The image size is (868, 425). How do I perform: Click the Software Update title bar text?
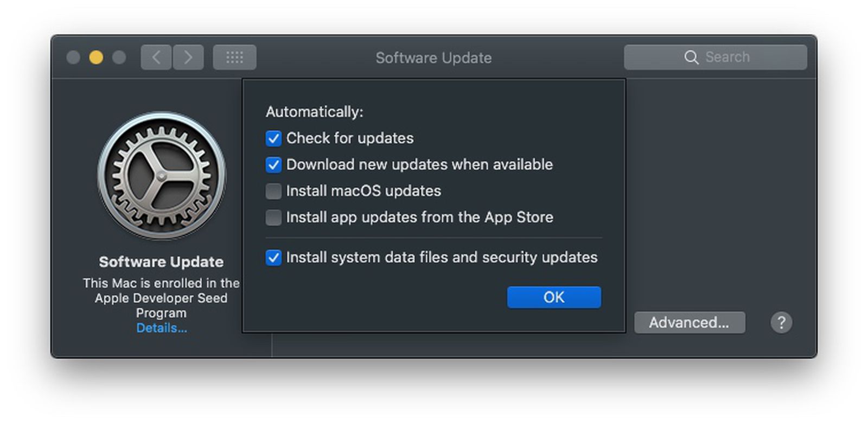(x=433, y=58)
